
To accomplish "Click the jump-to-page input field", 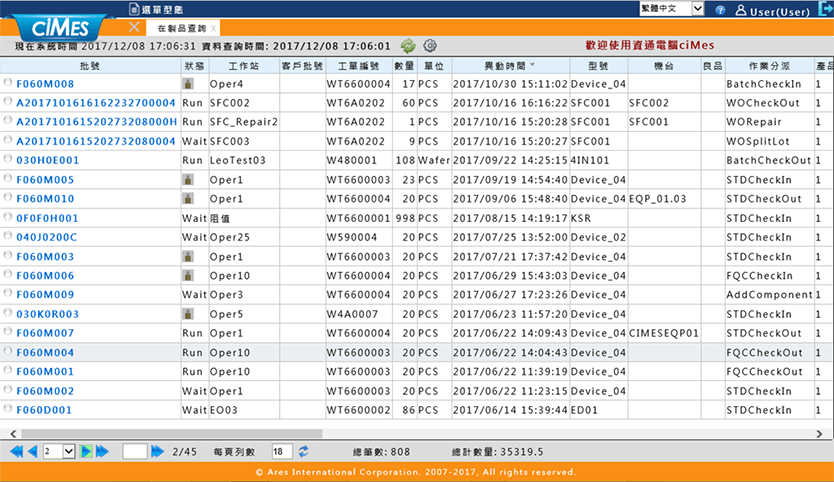I will pos(135,452).
